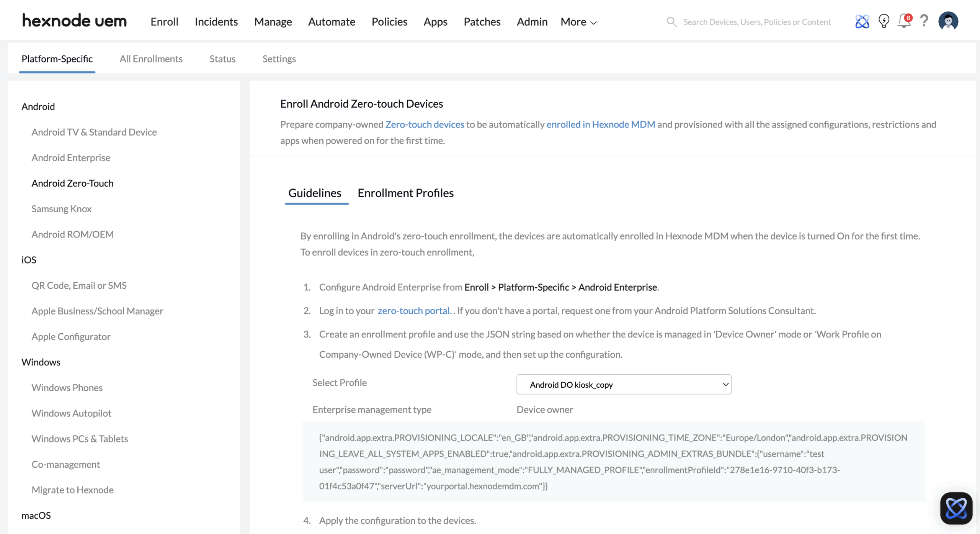
Task: Open the All Enrollments tab
Action: (x=151, y=59)
